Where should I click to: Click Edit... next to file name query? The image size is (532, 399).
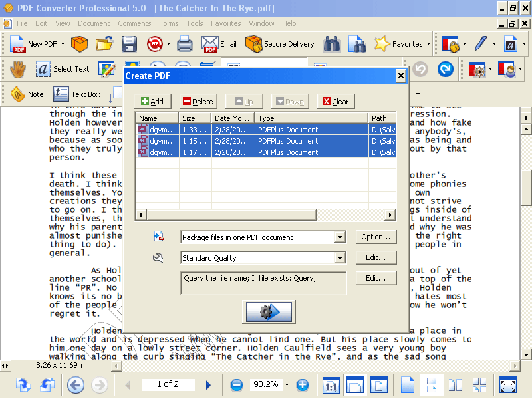coord(376,278)
